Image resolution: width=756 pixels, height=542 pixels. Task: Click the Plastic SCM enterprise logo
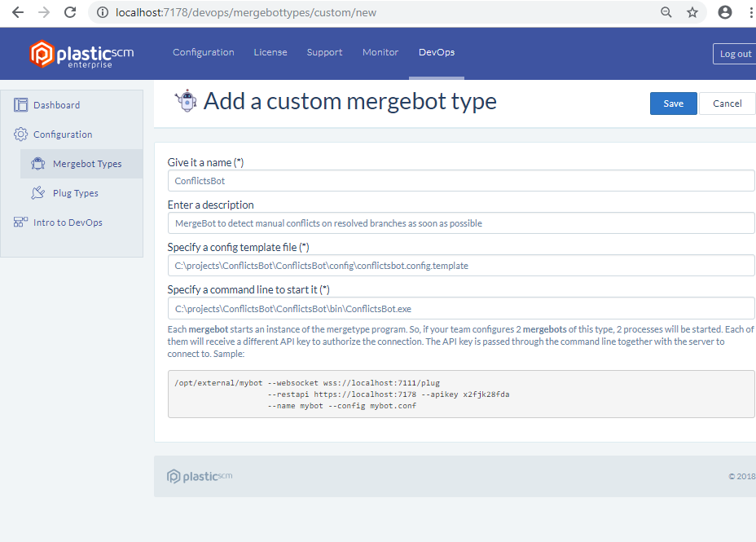[x=81, y=54]
